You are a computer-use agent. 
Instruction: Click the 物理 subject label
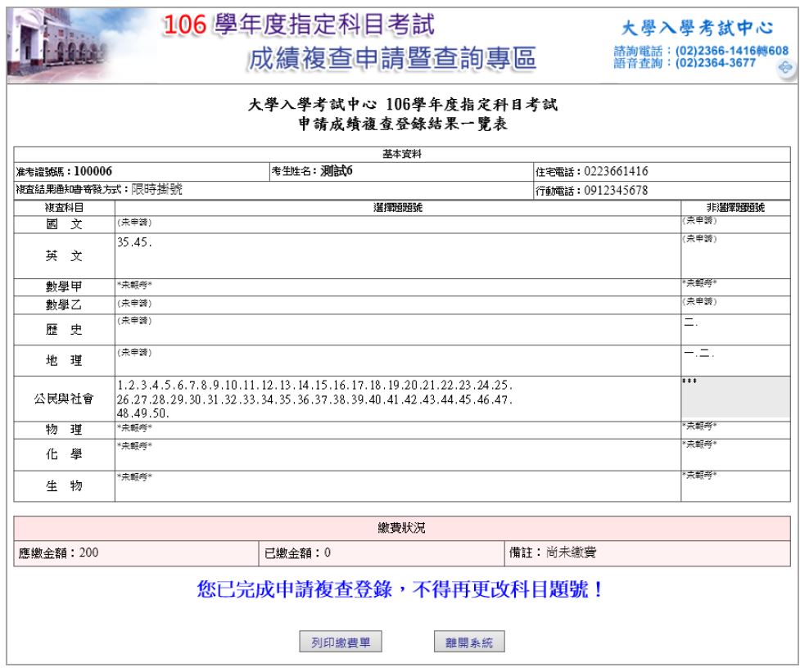64,430
